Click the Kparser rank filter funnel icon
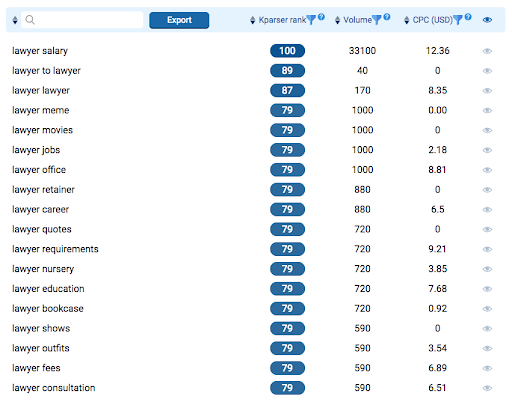The height and width of the screenshot is (396, 512). pos(311,20)
